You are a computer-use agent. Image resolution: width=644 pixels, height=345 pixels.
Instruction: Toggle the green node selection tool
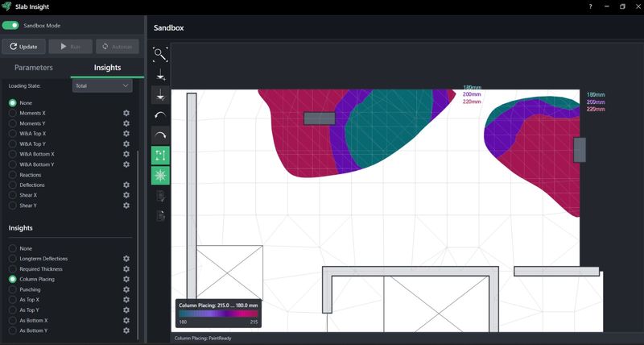(x=160, y=156)
